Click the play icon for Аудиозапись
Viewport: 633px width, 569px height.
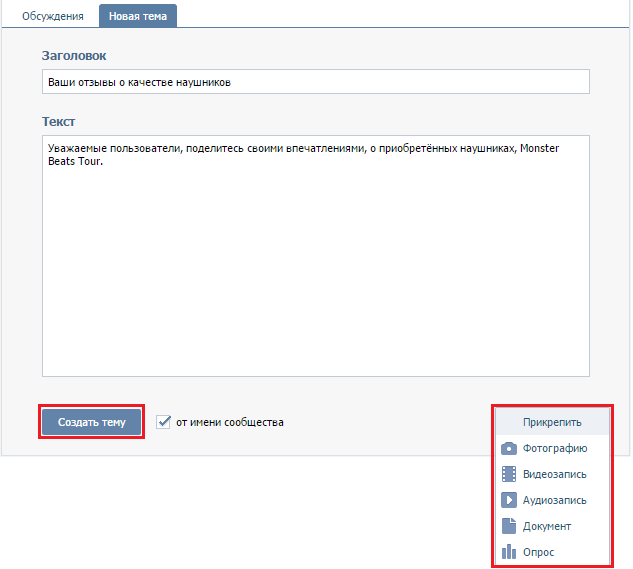(x=509, y=500)
